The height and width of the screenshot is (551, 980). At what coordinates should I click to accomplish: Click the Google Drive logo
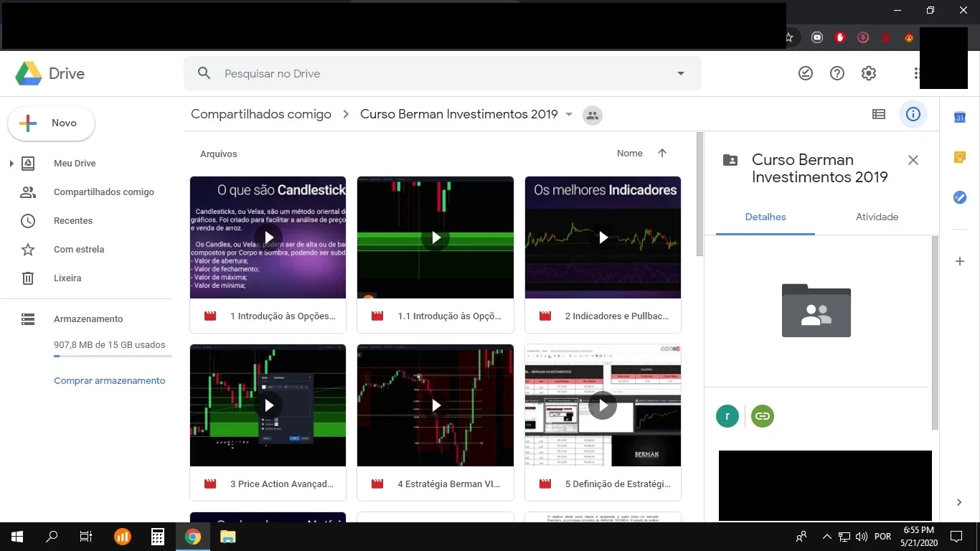[50, 73]
